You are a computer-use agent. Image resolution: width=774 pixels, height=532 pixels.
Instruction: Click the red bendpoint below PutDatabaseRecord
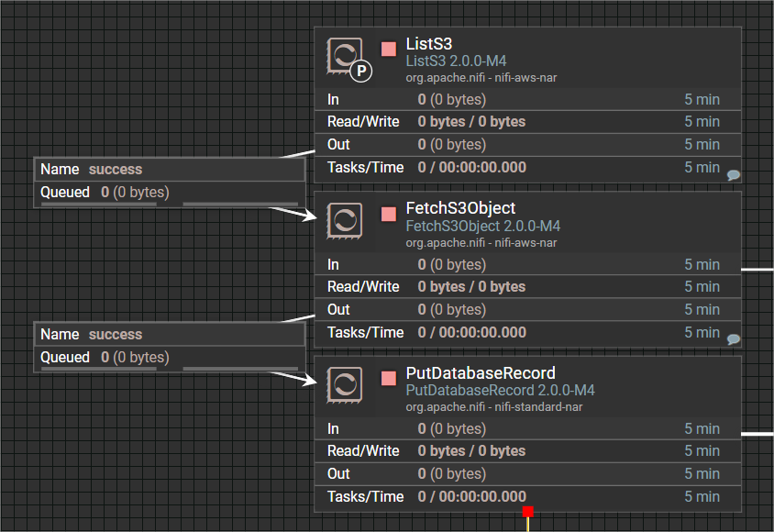527,512
